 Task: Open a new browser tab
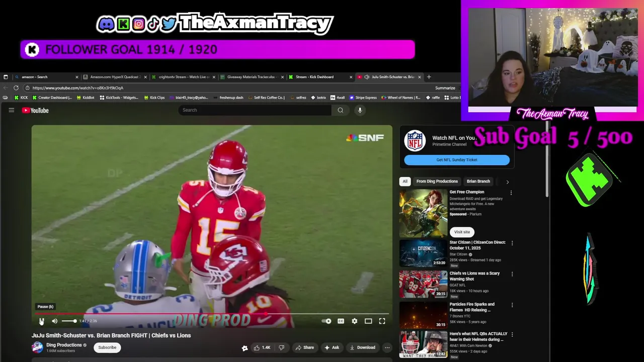tap(429, 77)
